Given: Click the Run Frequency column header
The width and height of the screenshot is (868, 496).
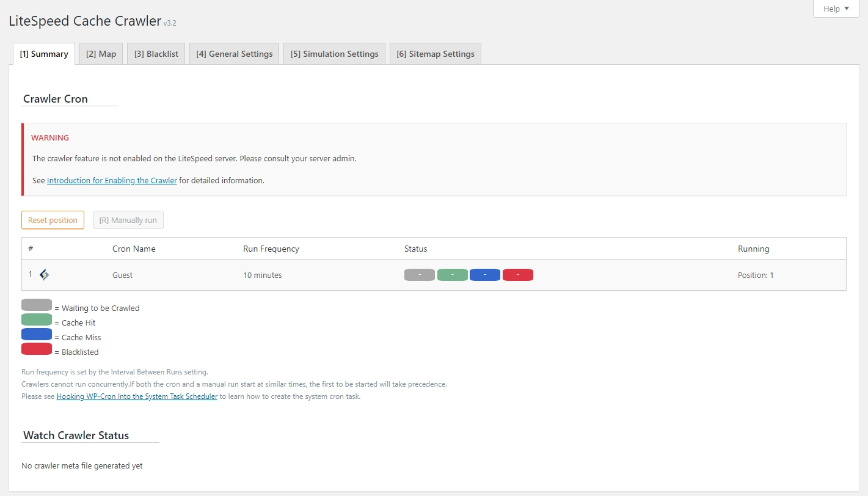Looking at the screenshot, I should [271, 249].
